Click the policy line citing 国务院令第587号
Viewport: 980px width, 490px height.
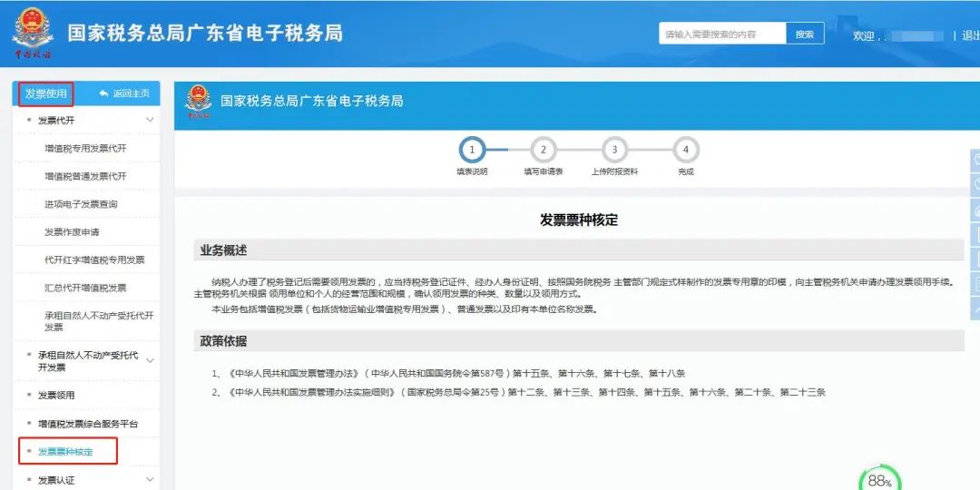coord(449,374)
